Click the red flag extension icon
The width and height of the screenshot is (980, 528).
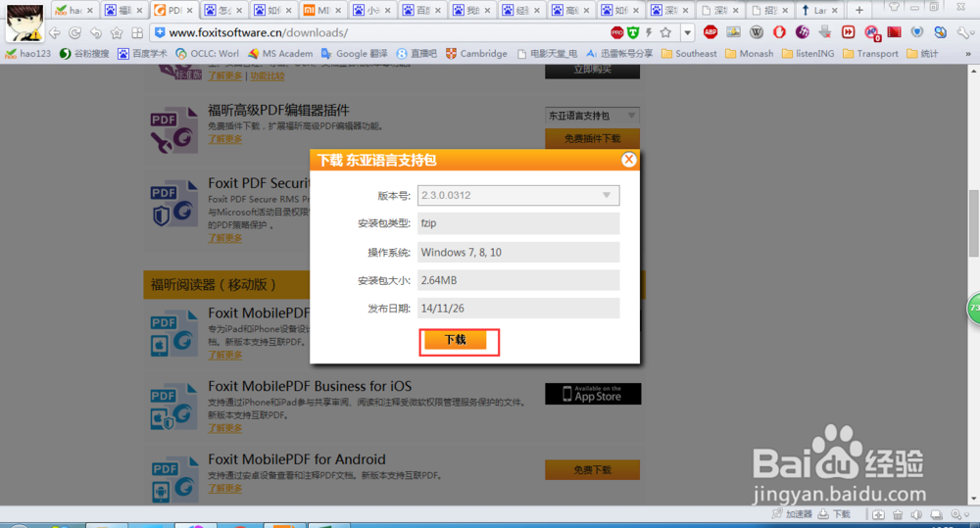(895, 32)
